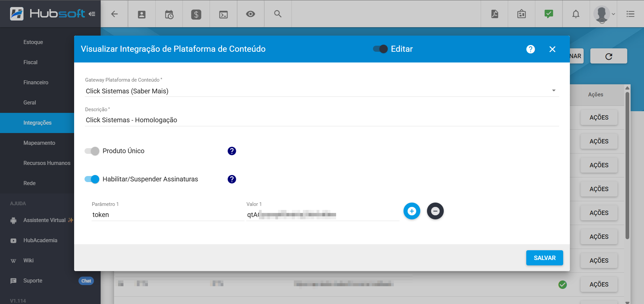Close the Visualizar Integração dialog

[x=552, y=49]
